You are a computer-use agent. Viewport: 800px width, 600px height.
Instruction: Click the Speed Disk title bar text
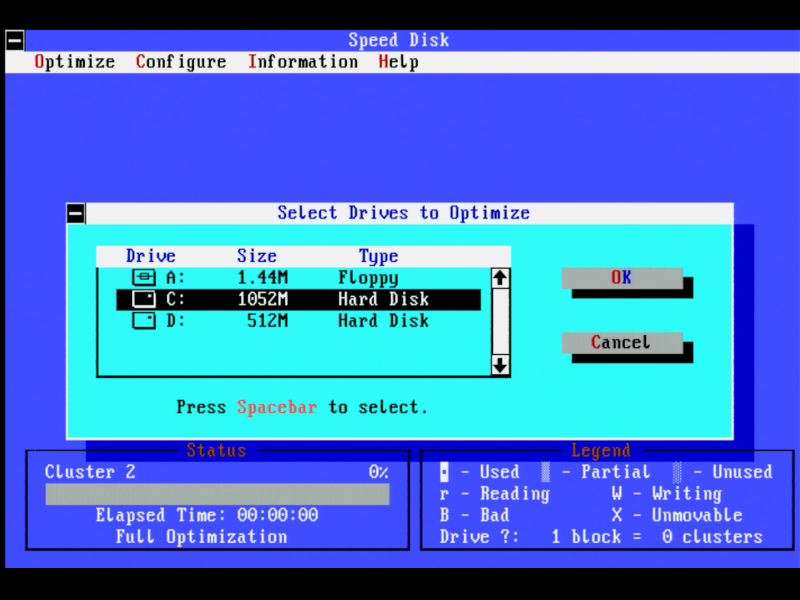coord(398,40)
